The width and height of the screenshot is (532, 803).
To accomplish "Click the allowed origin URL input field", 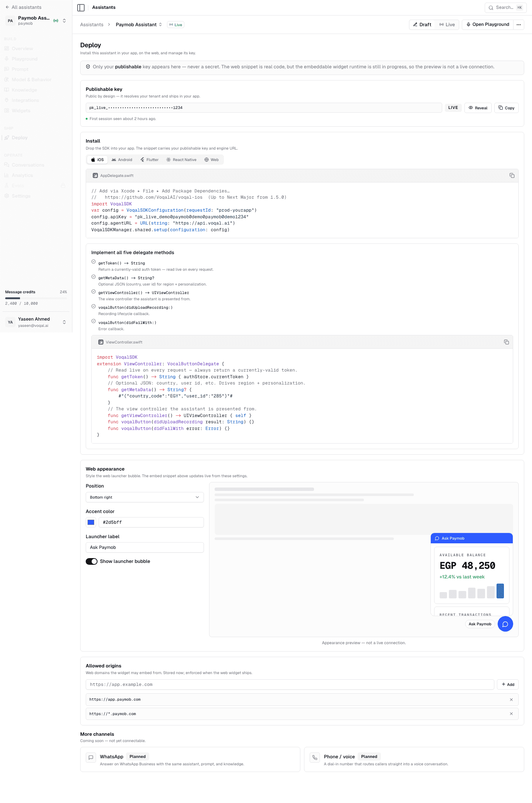I will (x=290, y=684).
